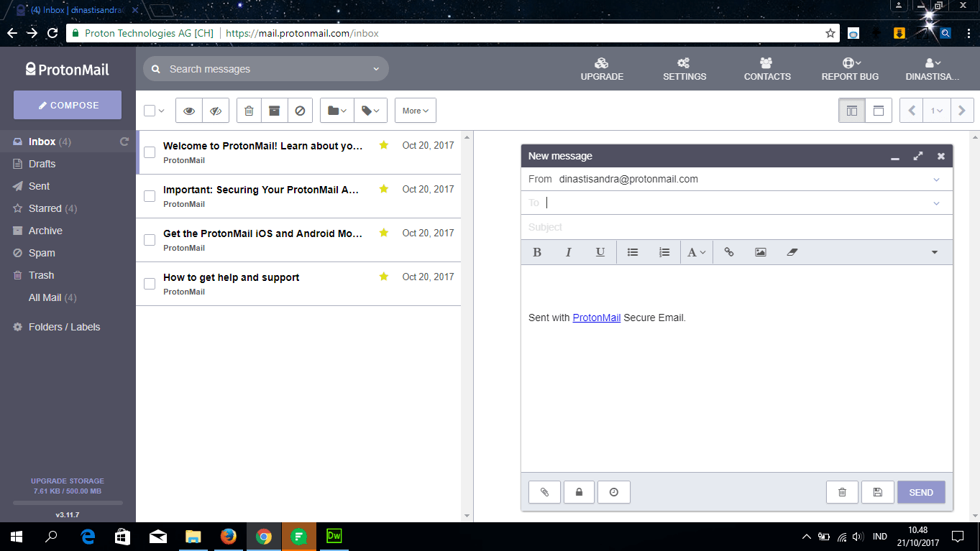This screenshot has width=980, height=551.
Task: Expand the From address dropdown
Action: click(x=936, y=180)
